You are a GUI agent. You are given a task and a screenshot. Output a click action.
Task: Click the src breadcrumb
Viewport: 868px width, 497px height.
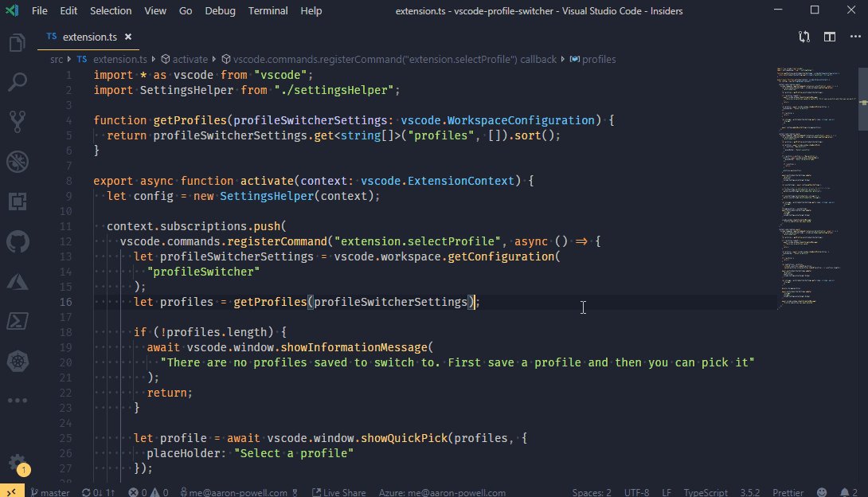[57, 59]
